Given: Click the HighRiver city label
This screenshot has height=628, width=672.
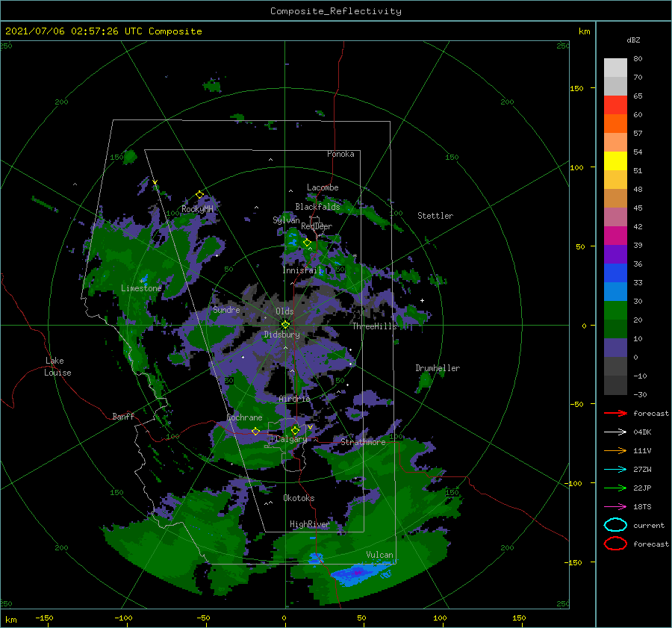Looking at the screenshot, I should [x=309, y=524].
